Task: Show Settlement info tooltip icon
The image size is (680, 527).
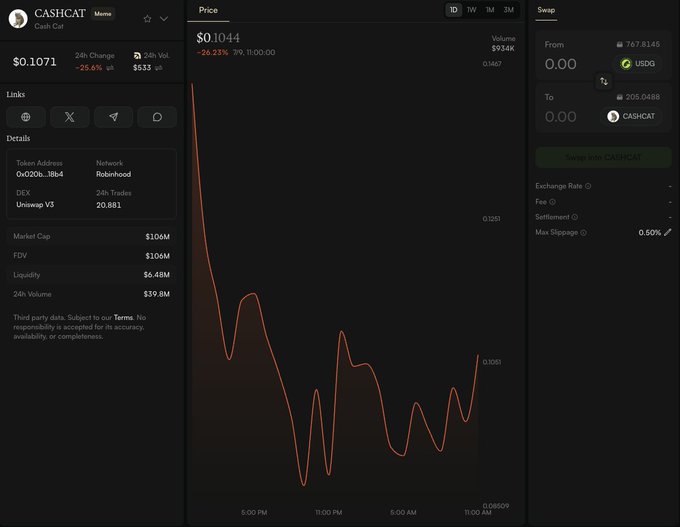Action: pyautogui.click(x=575, y=217)
